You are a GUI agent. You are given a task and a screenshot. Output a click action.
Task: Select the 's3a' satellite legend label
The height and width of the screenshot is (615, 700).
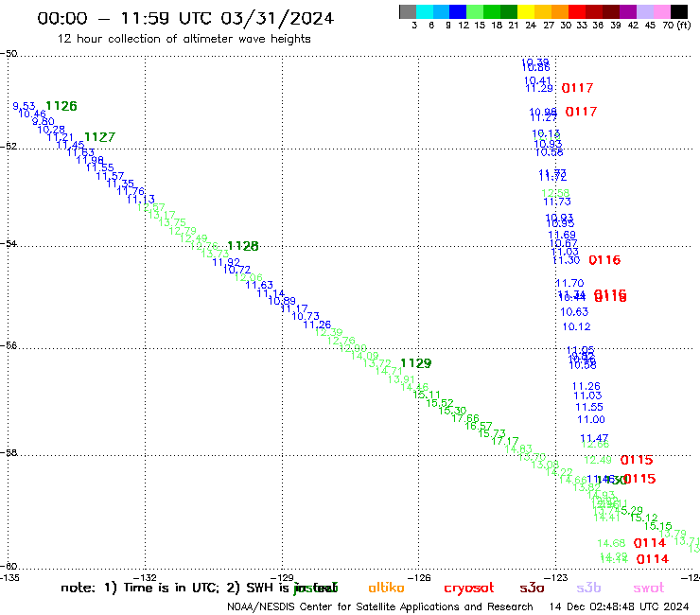point(532,588)
